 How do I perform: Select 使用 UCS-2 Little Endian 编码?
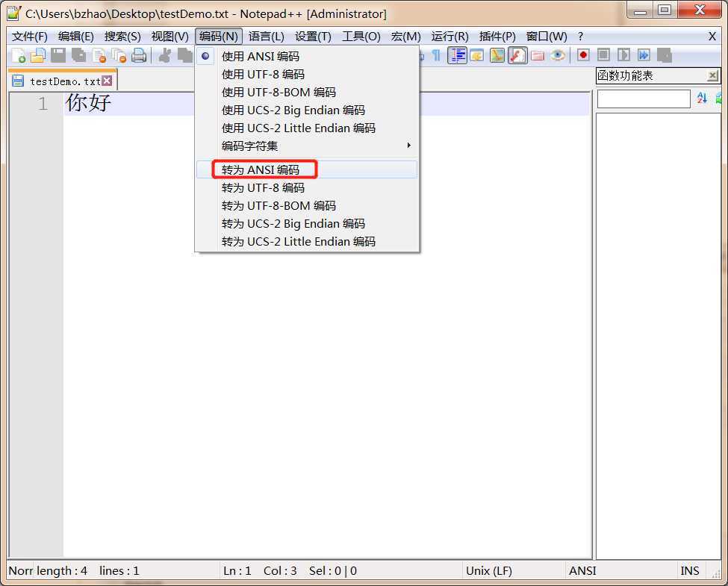(x=307, y=128)
